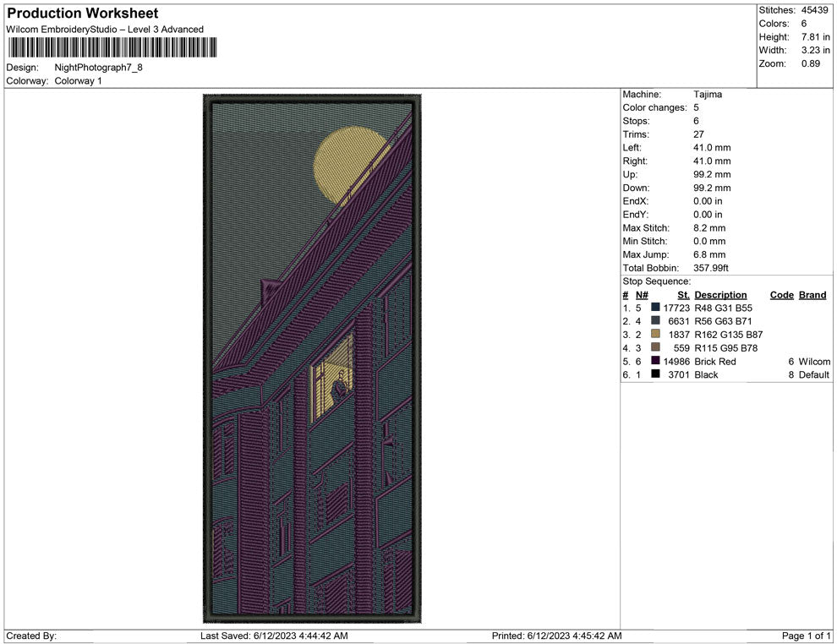This screenshot has width=837, height=644.
Task: Click the Total Bobbin value '357.99ft'
Action: click(x=711, y=268)
